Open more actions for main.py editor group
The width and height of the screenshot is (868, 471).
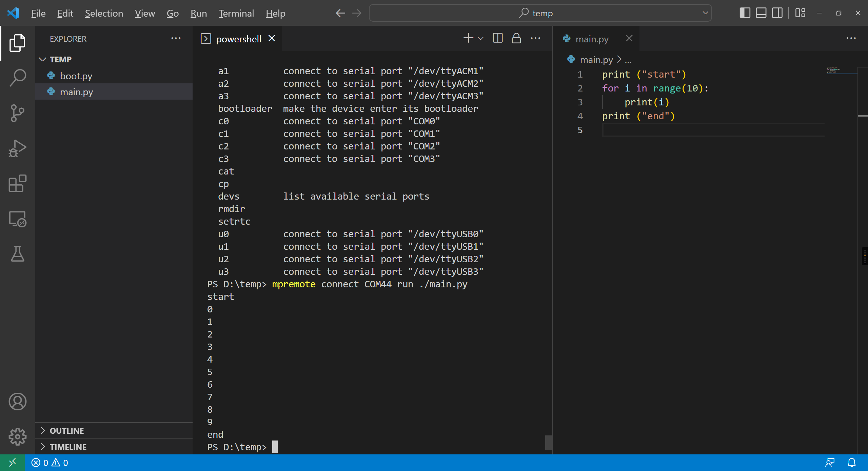(851, 38)
